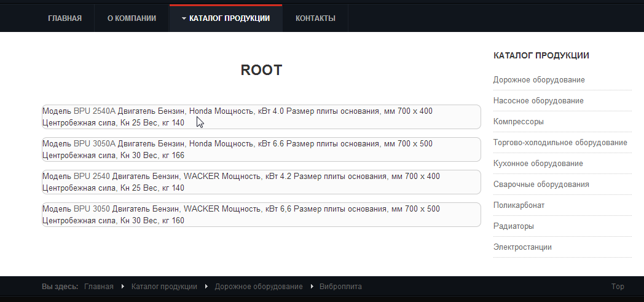The height and width of the screenshot is (302, 644).
Task: Click the КАТАЛОГ ПРОДУКЦИИ sidebar heading
Action: [x=541, y=55]
